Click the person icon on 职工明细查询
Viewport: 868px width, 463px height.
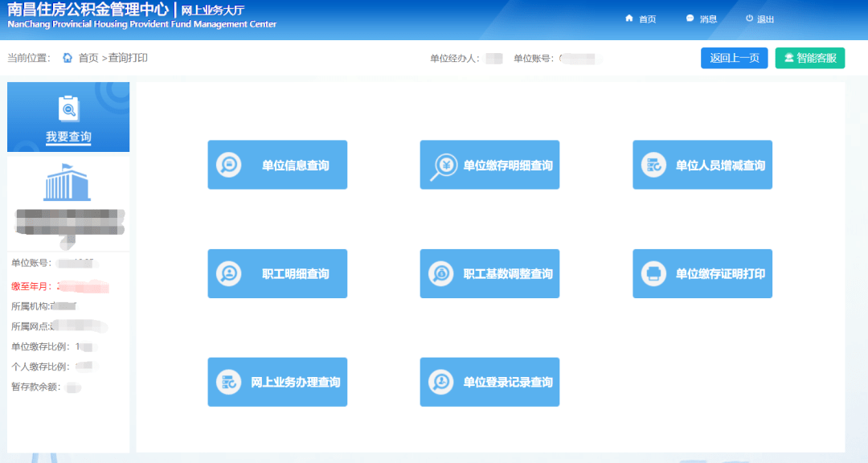[229, 273]
